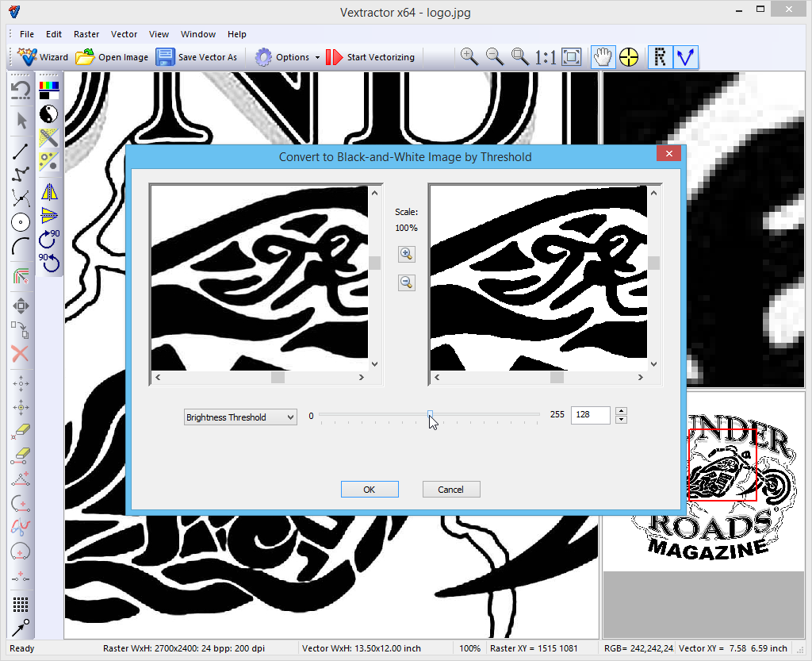Click the hand pan tool icon
This screenshot has width=812, height=661.
pos(603,57)
